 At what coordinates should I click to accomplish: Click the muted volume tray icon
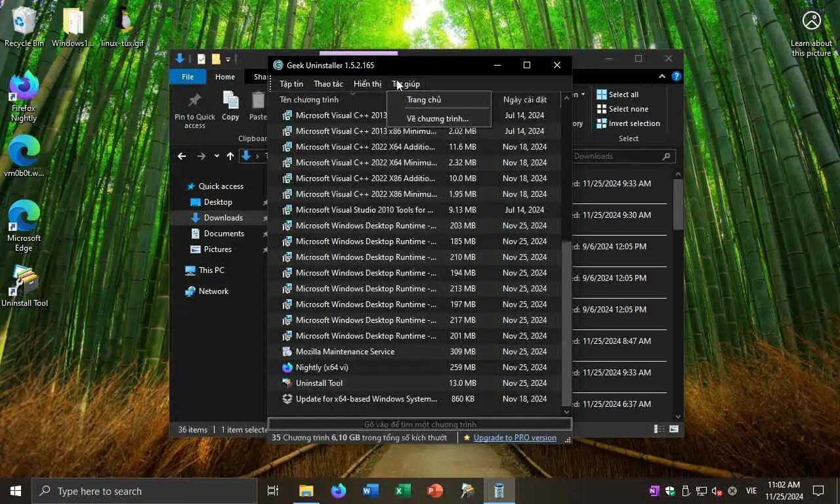(x=717, y=491)
